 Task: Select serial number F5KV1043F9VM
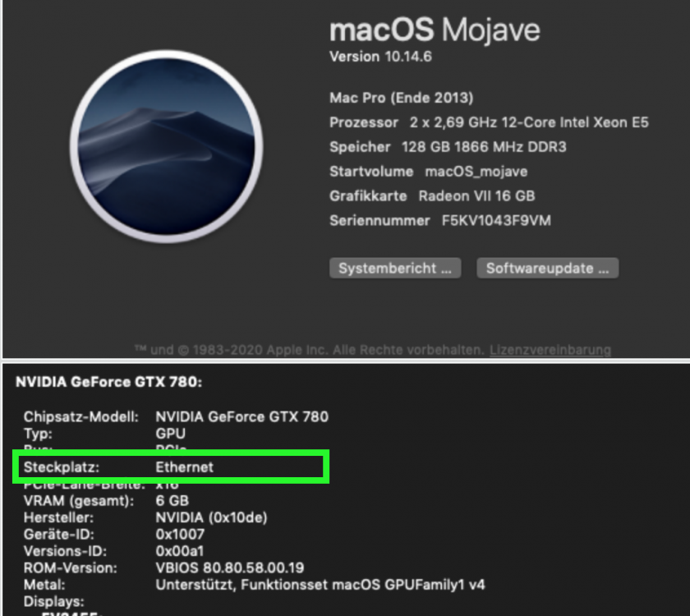496,220
